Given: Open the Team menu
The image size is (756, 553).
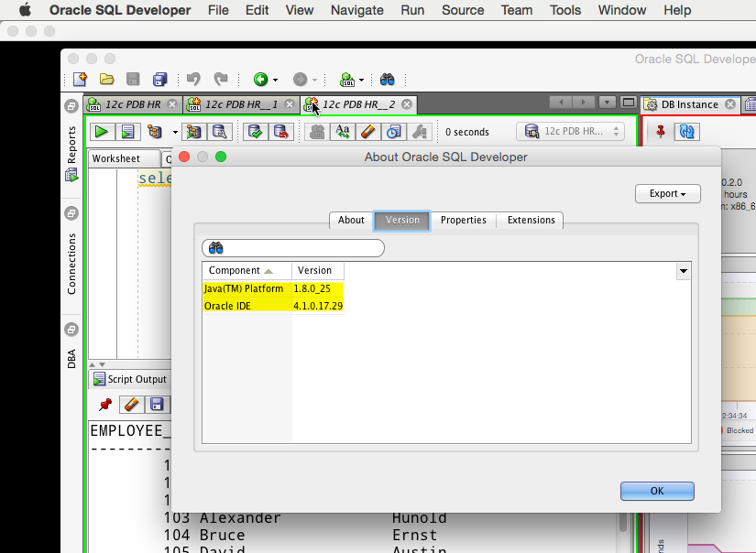Looking at the screenshot, I should click(x=517, y=10).
